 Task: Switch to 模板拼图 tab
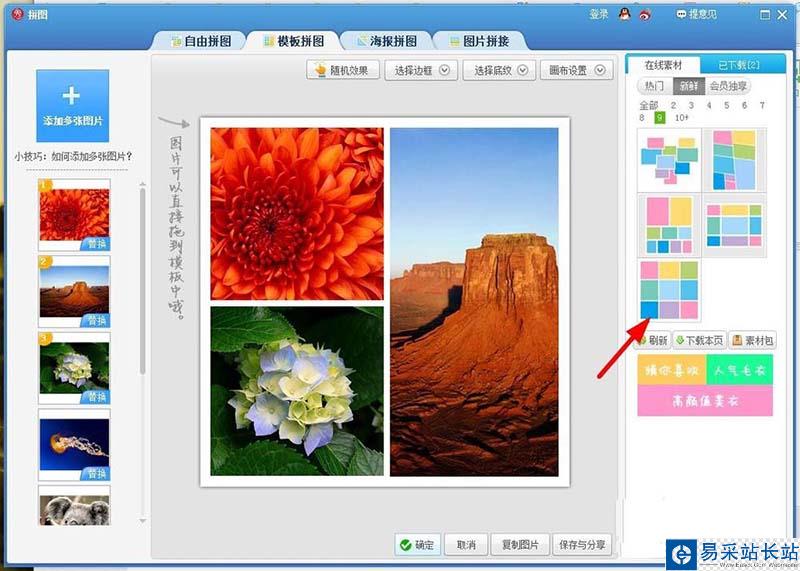tap(293, 41)
